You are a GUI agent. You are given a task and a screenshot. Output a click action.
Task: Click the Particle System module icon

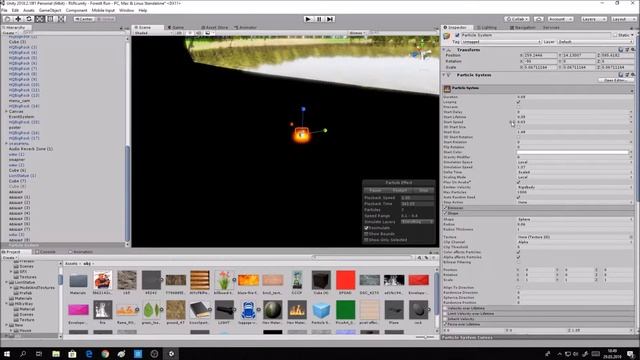point(447,88)
